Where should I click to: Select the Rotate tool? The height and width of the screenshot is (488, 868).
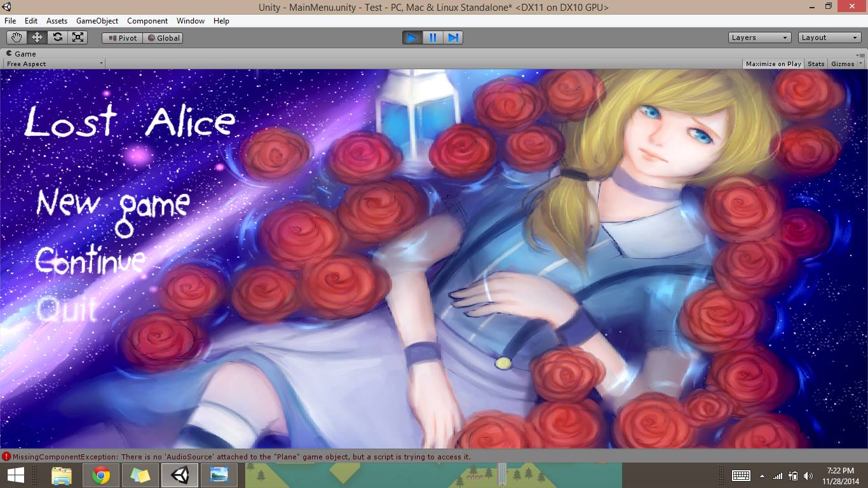pos(57,37)
